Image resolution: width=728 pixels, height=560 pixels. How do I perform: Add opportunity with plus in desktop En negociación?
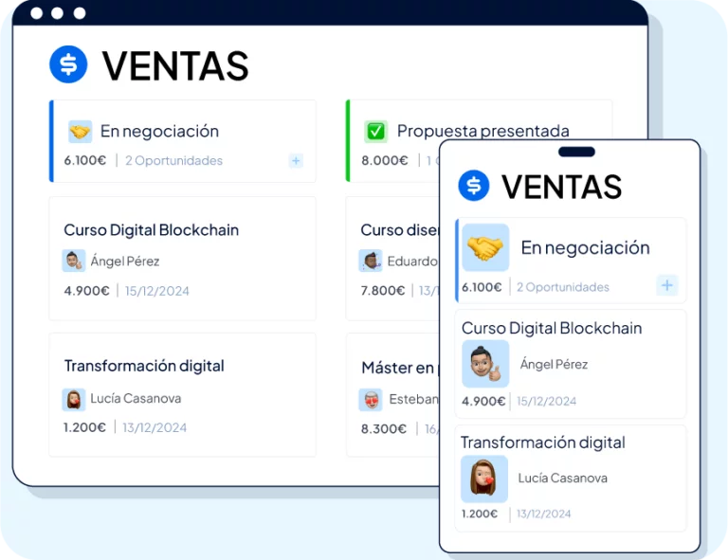click(x=296, y=161)
